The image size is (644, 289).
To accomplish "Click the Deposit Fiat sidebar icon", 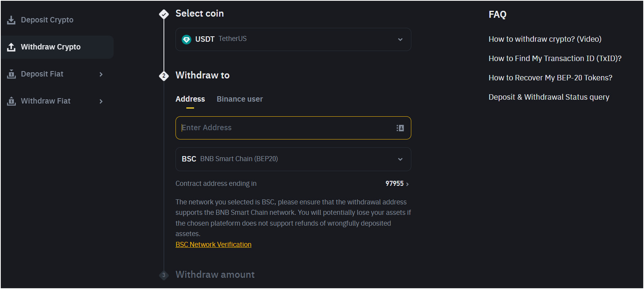I will click(11, 74).
